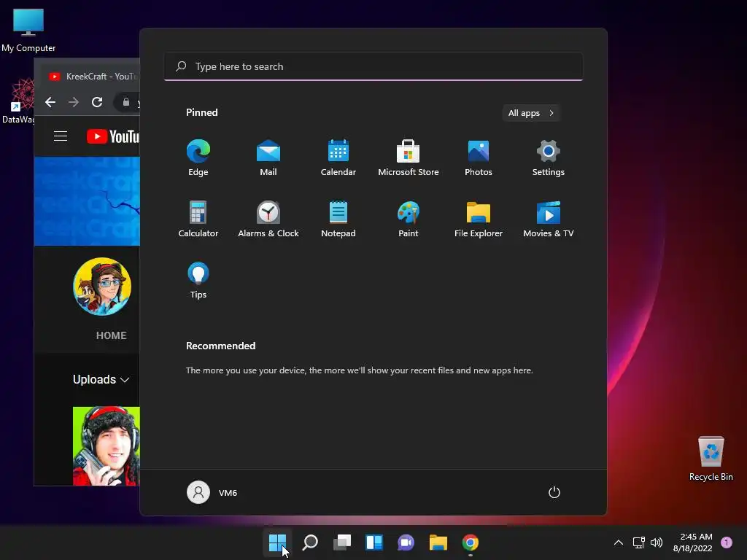This screenshot has height=560, width=747.
Task: Go back in the Chrome window
Action: [x=50, y=102]
